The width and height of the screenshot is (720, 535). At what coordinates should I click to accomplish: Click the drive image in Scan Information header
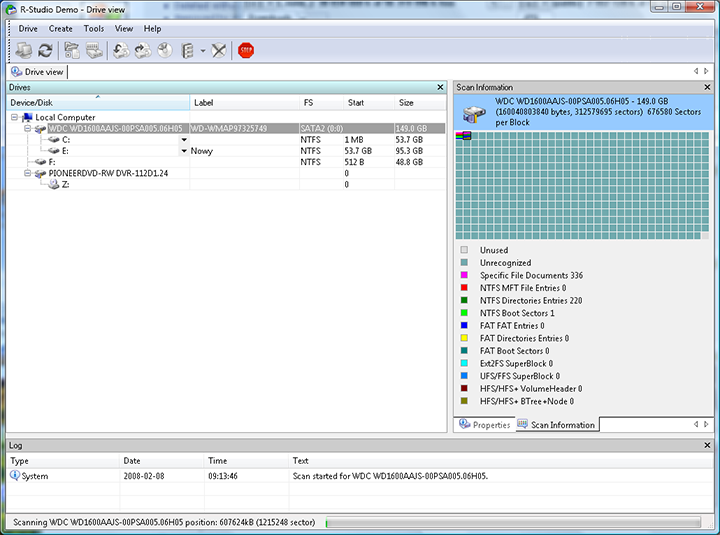point(474,114)
